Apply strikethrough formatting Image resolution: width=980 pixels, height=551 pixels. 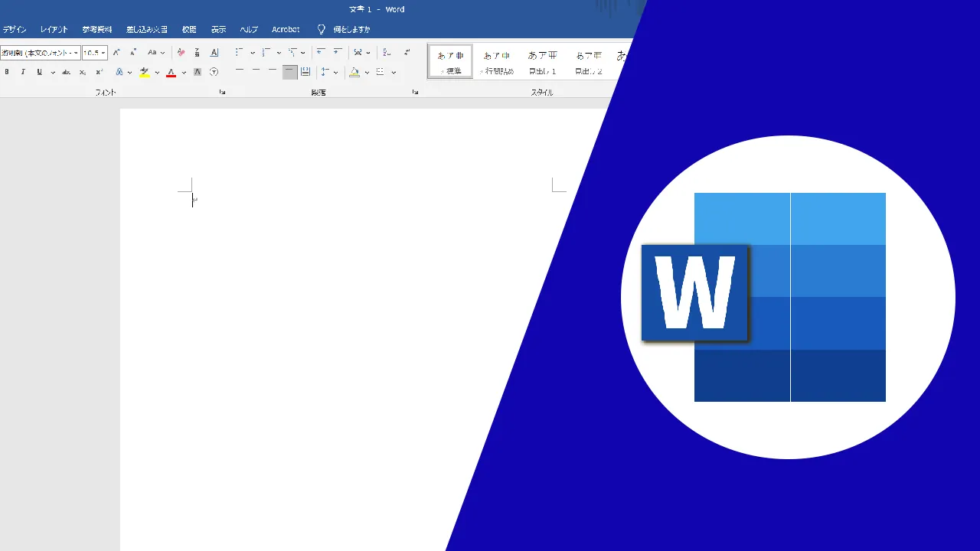coord(66,72)
